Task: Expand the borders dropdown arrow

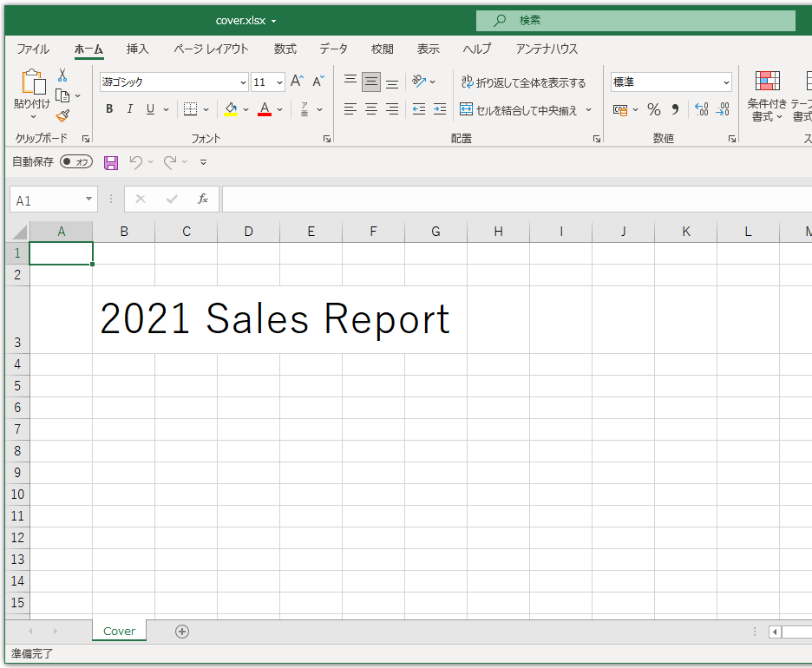Action: [206, 110]
